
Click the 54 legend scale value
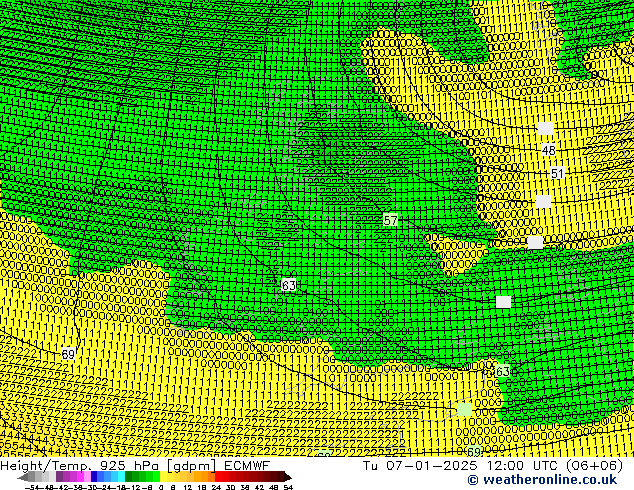pos(288,487)
